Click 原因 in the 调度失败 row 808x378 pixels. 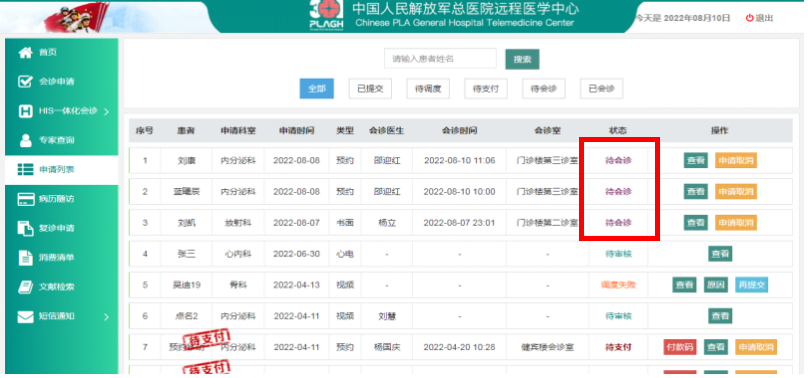point(716,285)
